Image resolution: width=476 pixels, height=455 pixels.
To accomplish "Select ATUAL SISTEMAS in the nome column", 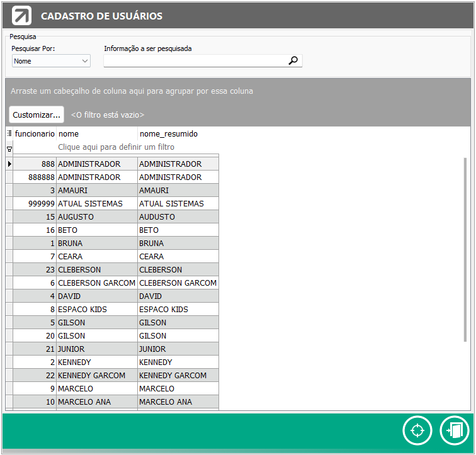I will click(97, 203).
